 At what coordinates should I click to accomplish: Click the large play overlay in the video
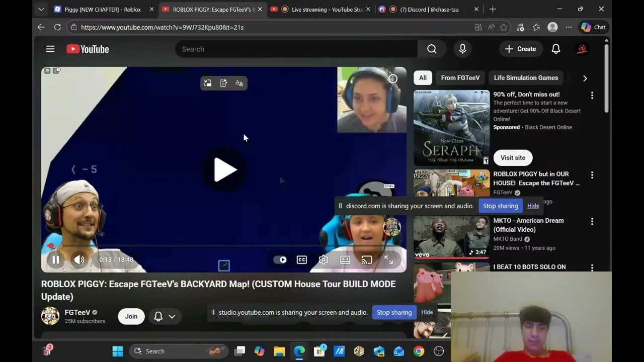tap(224, 170)
